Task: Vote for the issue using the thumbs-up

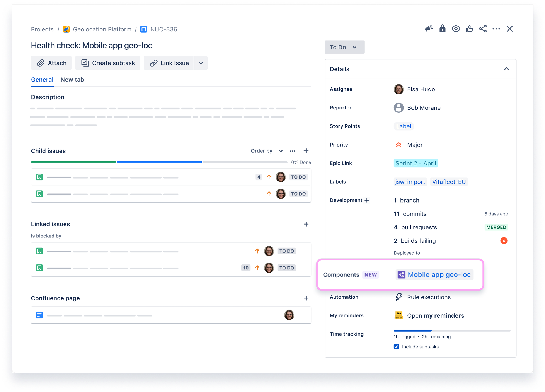Action: coord(469,29)
